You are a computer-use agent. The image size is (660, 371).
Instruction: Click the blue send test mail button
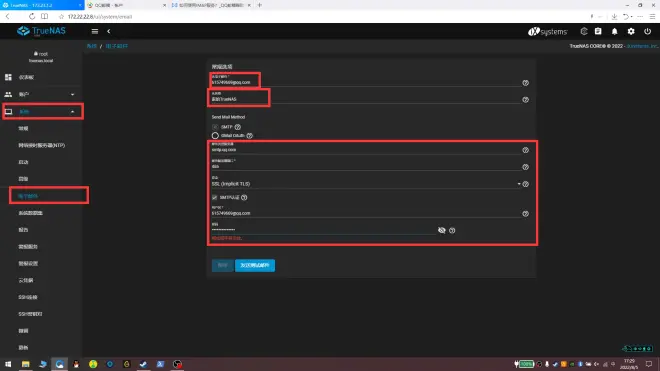coord(255,265)
